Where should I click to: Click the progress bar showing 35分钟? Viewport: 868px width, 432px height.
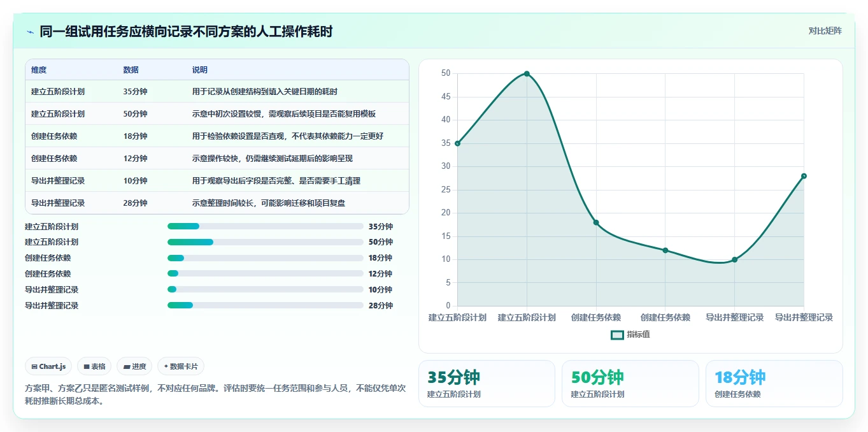tap(265, 226)
